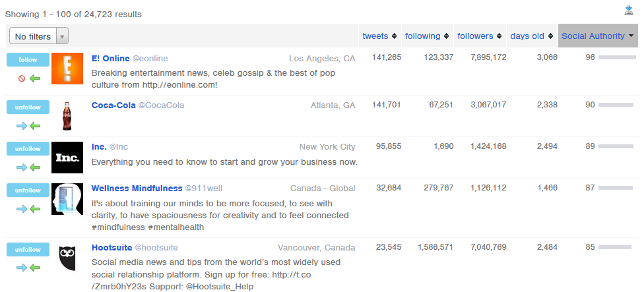Click the @Inc handle
Viewport: 644px width, 292px height.
pyautogui.click(x=119, y=147)
